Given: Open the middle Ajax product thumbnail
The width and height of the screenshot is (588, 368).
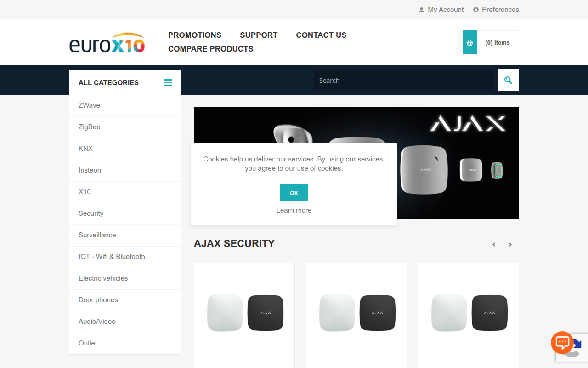Looking at the screenshot, I should [356, 313].
